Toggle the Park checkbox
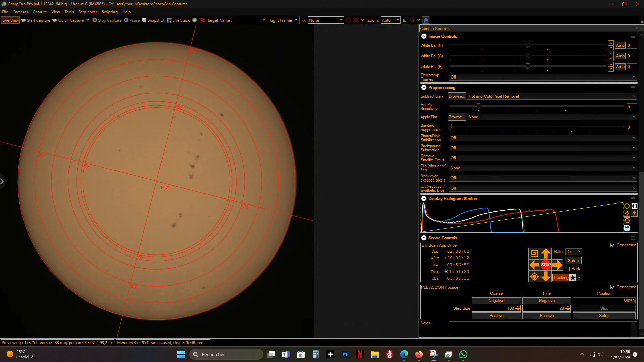The height and width of the screenshot is (362, 644). [x=567, y=269]
